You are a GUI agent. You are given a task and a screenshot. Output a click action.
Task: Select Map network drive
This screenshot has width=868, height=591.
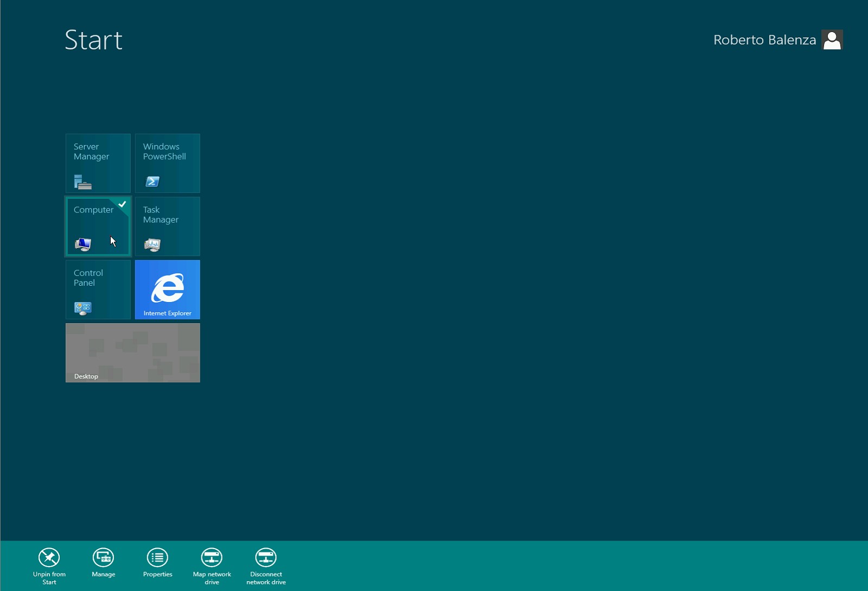212,566
